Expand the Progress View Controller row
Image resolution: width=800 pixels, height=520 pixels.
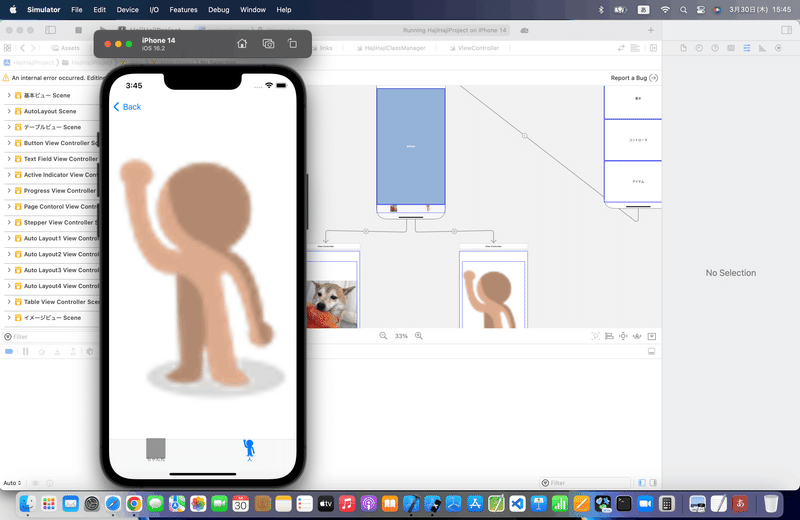[9, 190]
